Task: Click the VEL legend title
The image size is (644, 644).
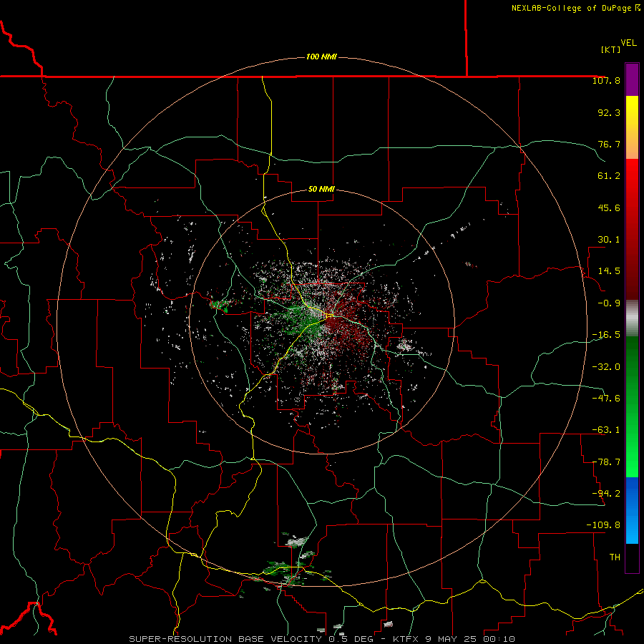Action: click(x=629, y=43)
